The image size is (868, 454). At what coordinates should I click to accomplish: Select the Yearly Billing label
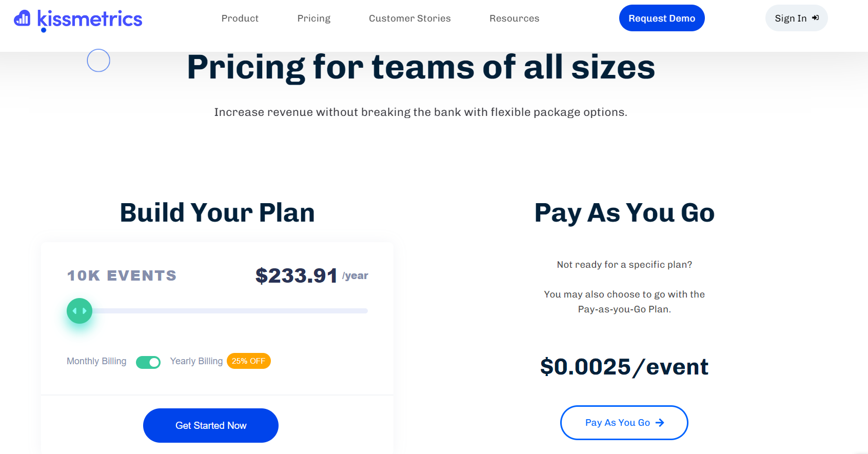tap(196, 361)
